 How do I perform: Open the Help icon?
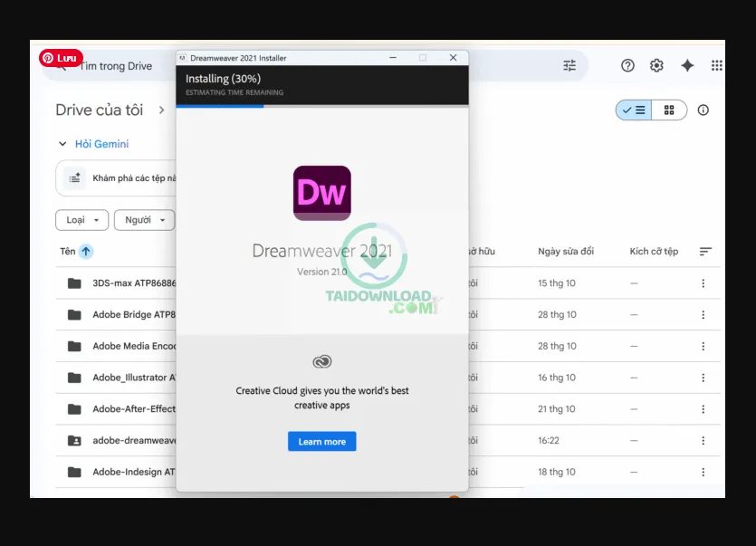pyautogui.click(x=627, y=64)
